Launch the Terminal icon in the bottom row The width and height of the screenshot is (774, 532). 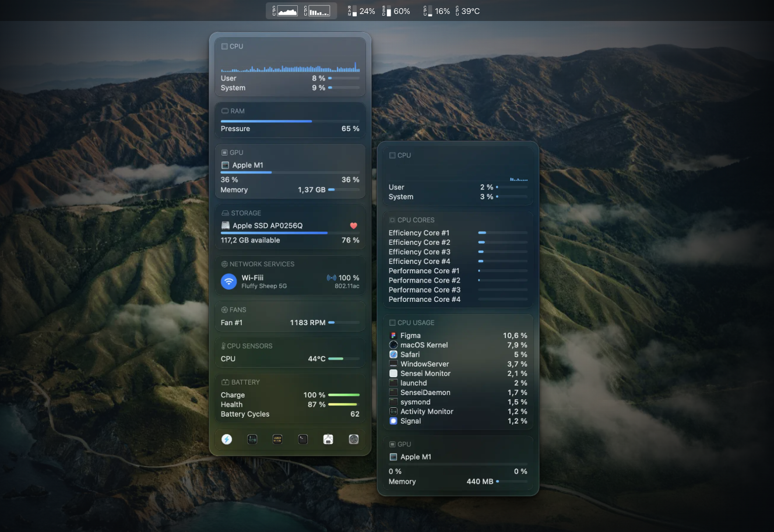pyautogui.click(x=303, y=439)
